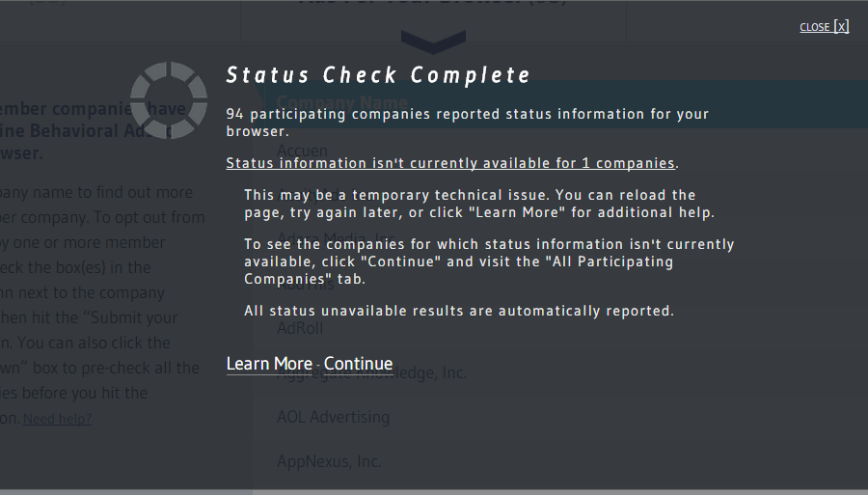Close the Status Check Complete overlay
This screenshot has height=495, width=868.
(x=824, y=27)
